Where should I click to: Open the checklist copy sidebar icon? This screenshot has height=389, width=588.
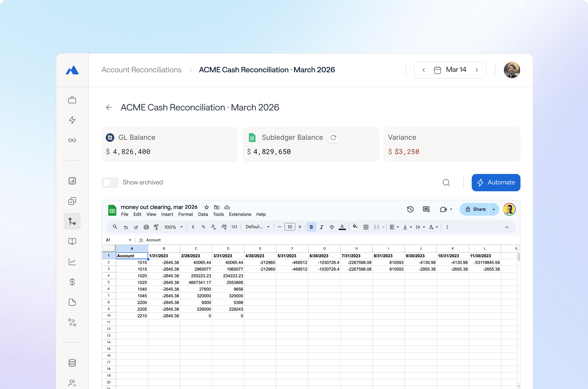tap(72, 201)
